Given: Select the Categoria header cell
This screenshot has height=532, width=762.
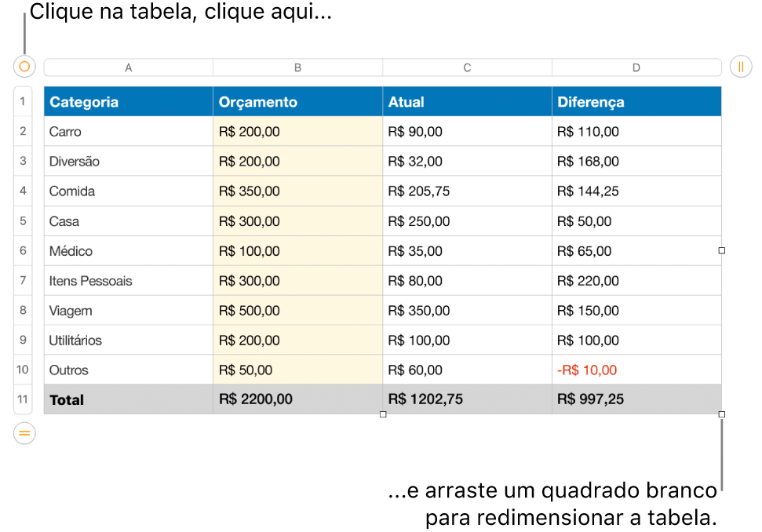Looking at the screenshot, I should point(128,101).
